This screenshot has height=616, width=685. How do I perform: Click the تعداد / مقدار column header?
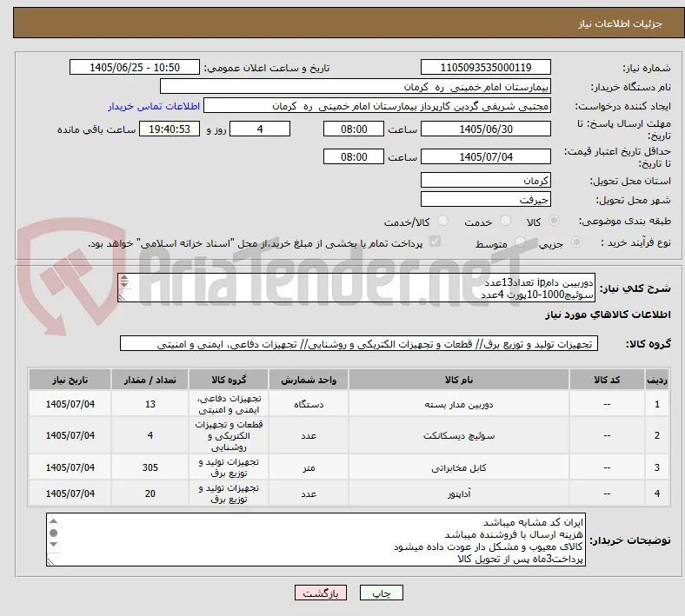[x=150, y=380]
